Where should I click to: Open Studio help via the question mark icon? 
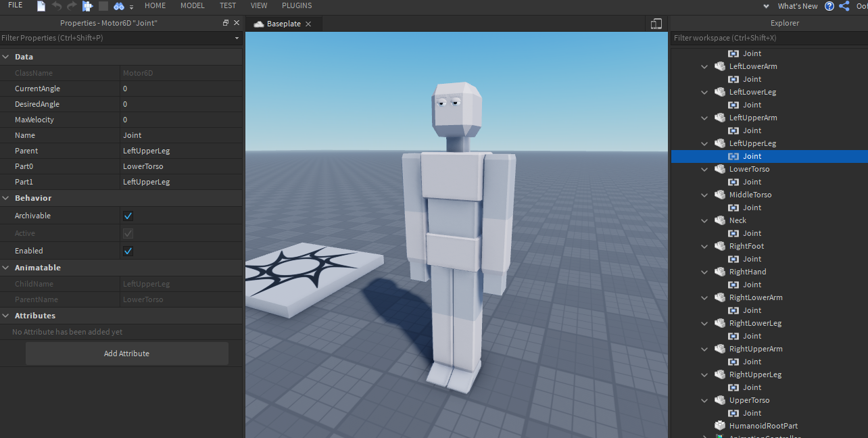[829, 6]
